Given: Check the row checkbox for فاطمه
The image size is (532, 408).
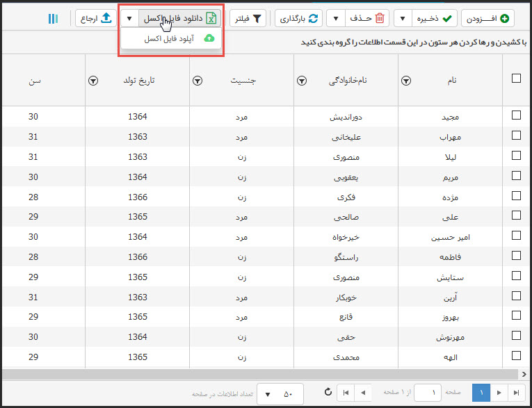Looking at the screenshot, I should 516,255.
